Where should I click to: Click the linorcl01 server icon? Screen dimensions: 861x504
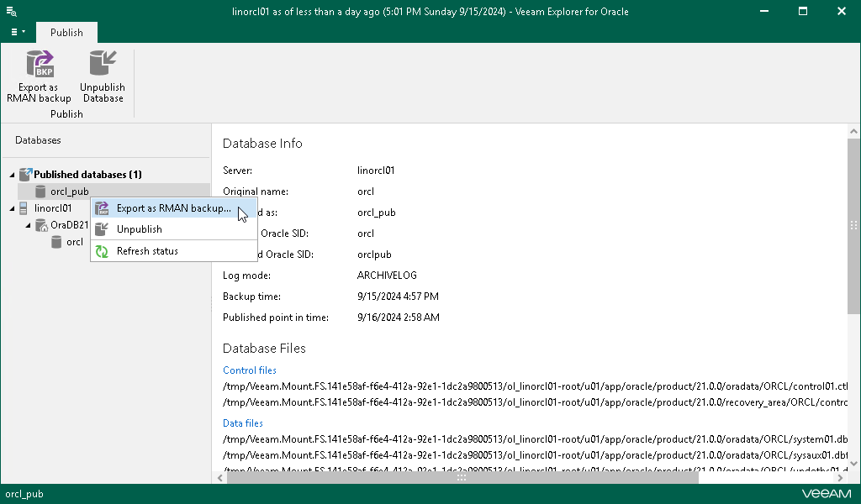coord(24,208)
